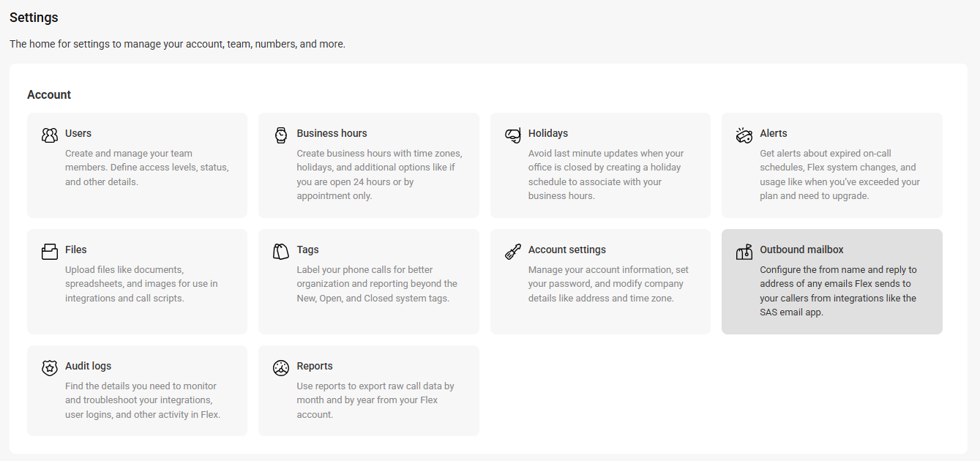The width and height of the screenshot is (980, 461).
Task: Click the Settings page heading
Action: (34, 17)
